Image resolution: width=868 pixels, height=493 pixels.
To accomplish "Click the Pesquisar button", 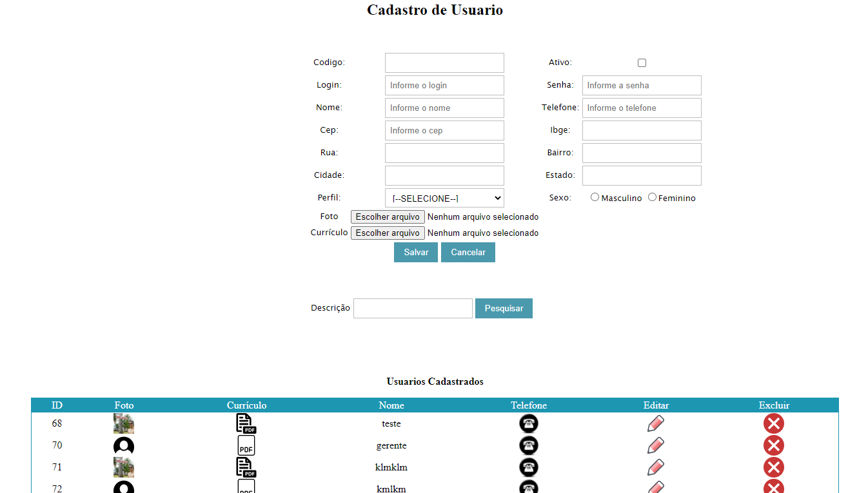I will [504, 308].
